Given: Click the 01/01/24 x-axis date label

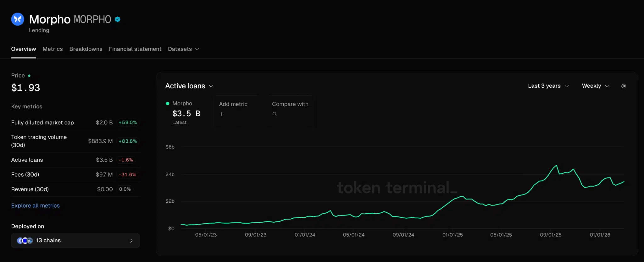Looking at the screenshot, I should [x=305, y=235].
